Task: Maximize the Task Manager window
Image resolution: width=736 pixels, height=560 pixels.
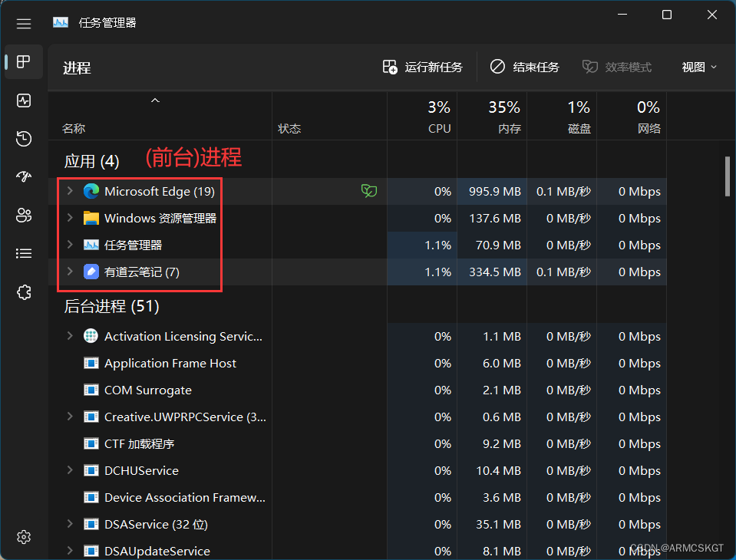Action: (666, 15)
